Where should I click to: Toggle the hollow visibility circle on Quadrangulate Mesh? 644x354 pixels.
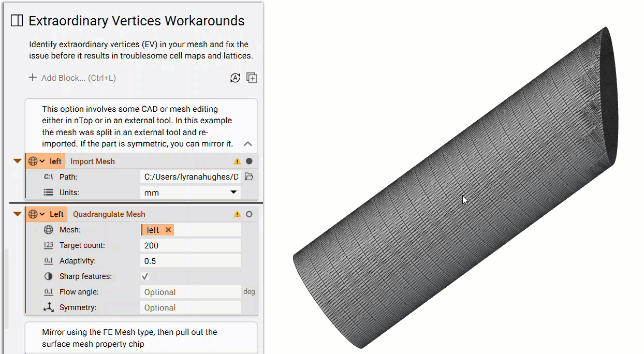coord(248,214)
